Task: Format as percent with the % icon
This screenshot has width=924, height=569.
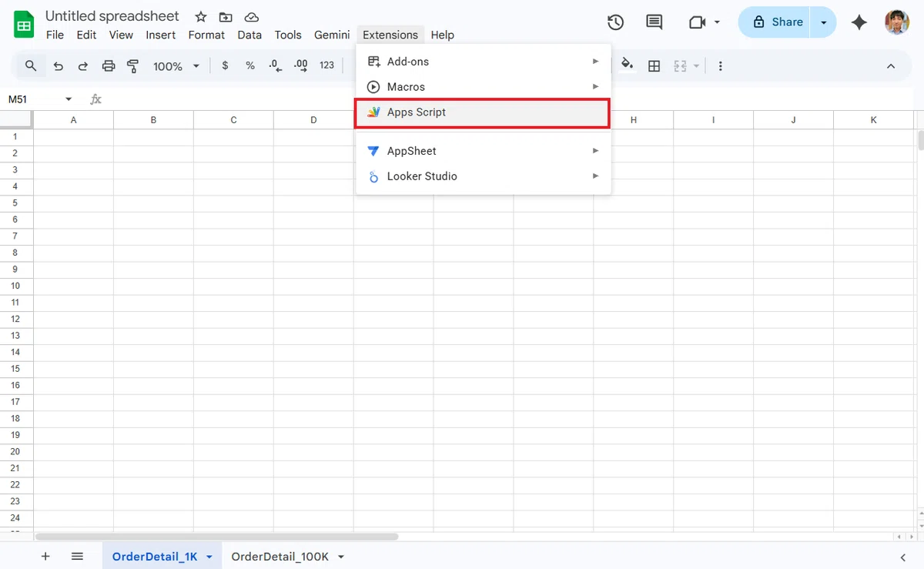Action: [250, 66]
